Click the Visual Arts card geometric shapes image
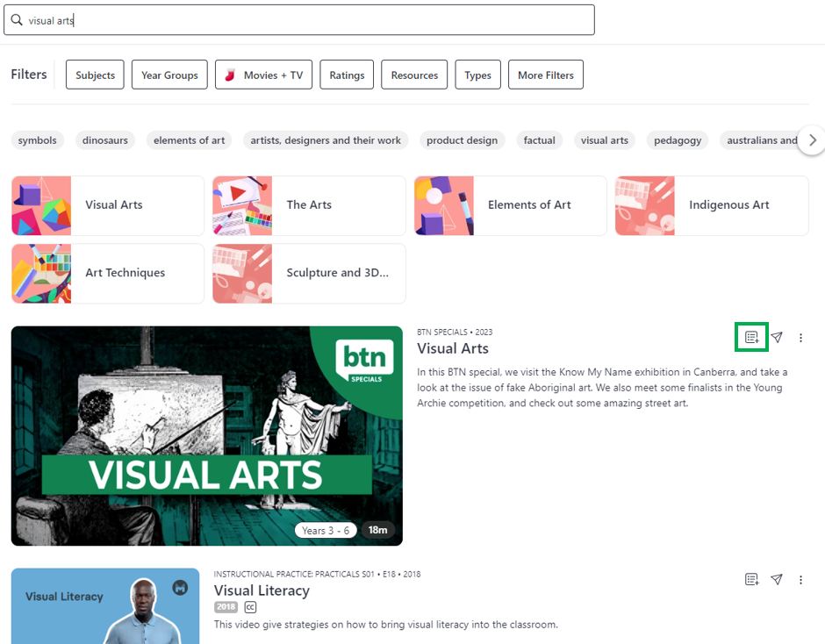Image resolution: width=825 pixels, height=644 pixels. (41, 205)
